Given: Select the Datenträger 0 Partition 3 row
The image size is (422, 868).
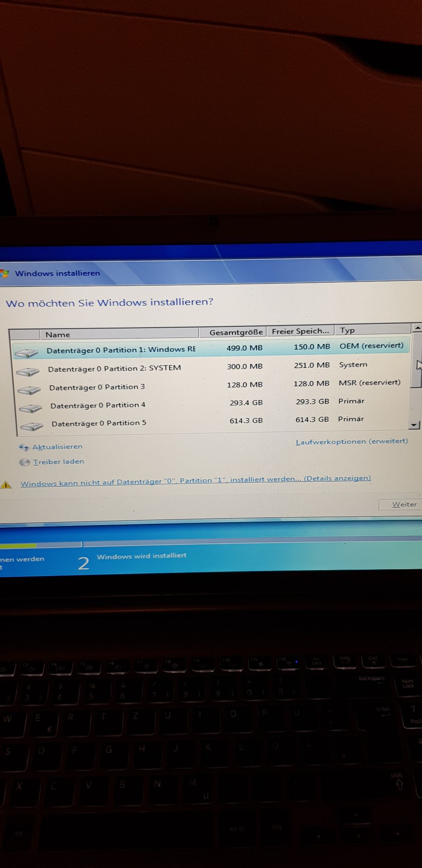Looking at the screenshot, I should pos(212,386).
